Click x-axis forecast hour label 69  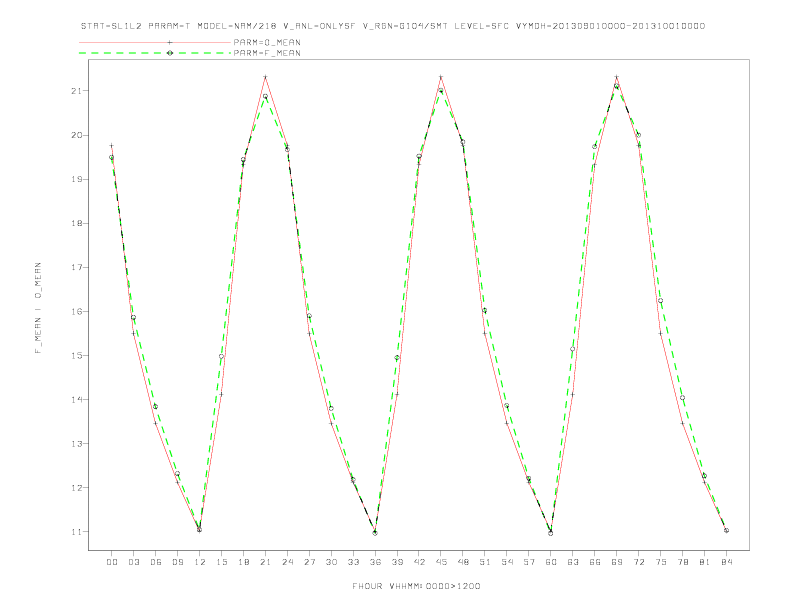[x=617, y=562]
